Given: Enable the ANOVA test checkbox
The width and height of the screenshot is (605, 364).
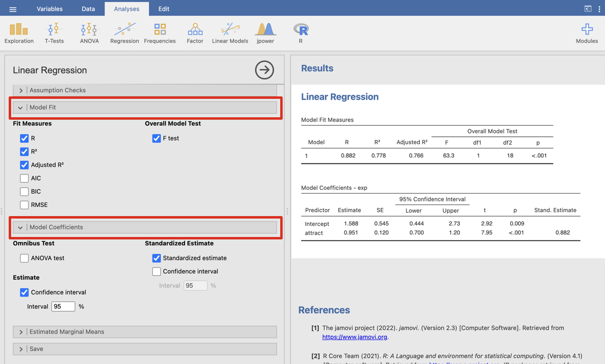Looking at the screenshot, I should (x=24, y=258).
